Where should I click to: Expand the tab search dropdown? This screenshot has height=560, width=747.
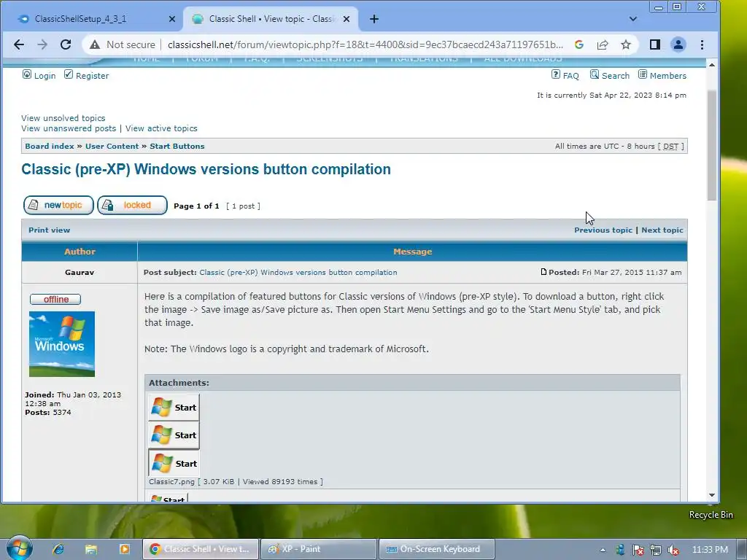pyautogui.click(x=632, y=19)
